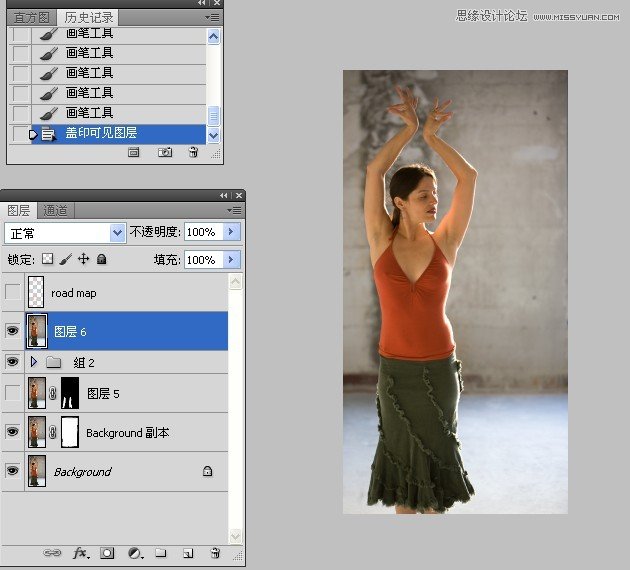
Task: Click the Background layer thumbnail
Action: click(x=37, y=471)
